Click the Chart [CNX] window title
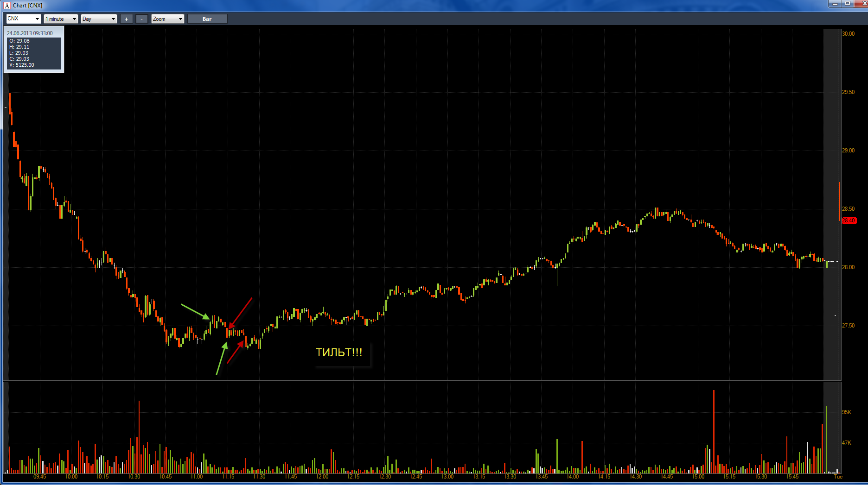The image size is (868, 485). click(27, 6)
